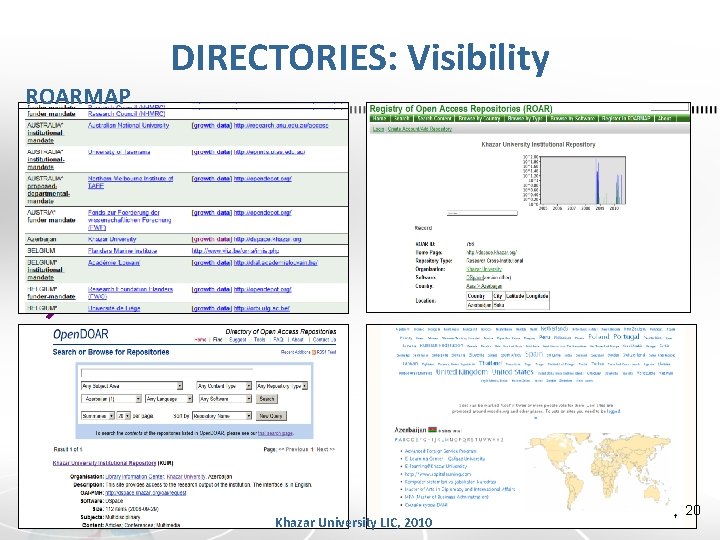Image resolution: width=720 pixels, height=540 pixels.
Task: Click Home tab in ROAR navigation bar
Action: click(x=379, y=118)
